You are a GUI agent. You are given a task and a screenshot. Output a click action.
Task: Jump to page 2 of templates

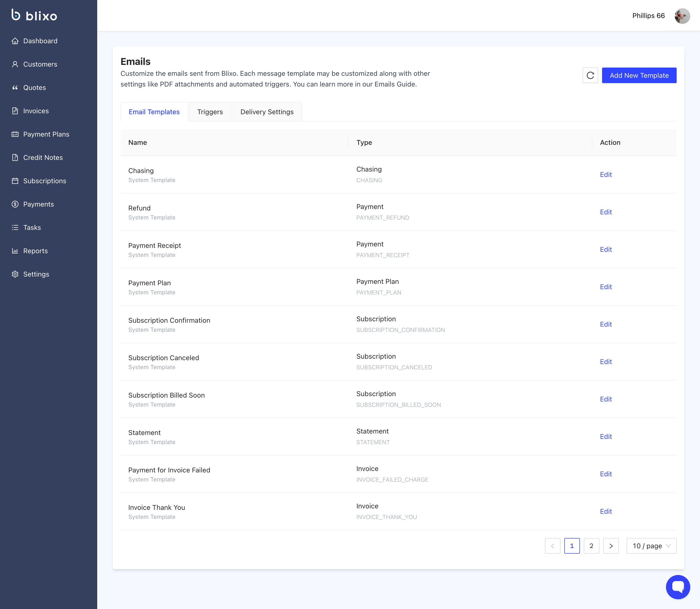(591, 546)
